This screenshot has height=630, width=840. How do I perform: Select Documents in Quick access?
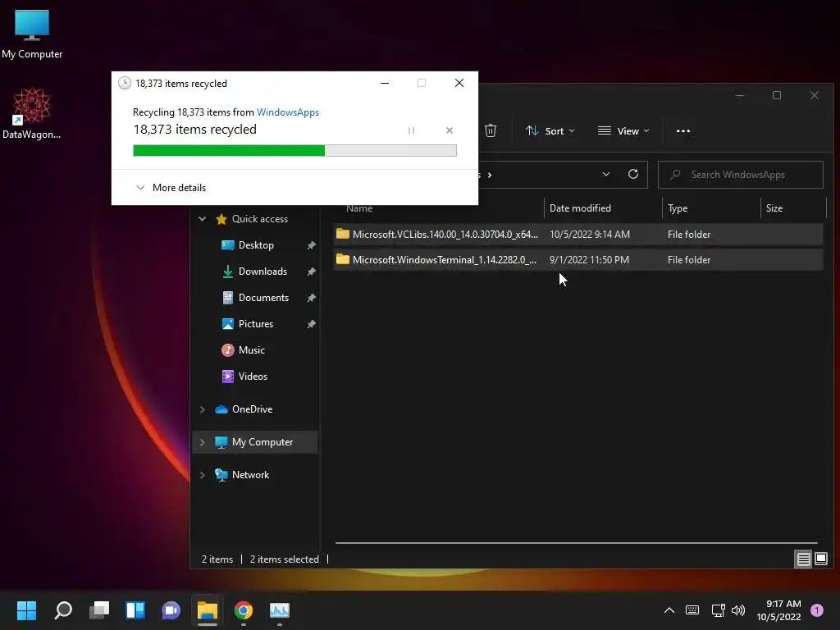[263, 297]
